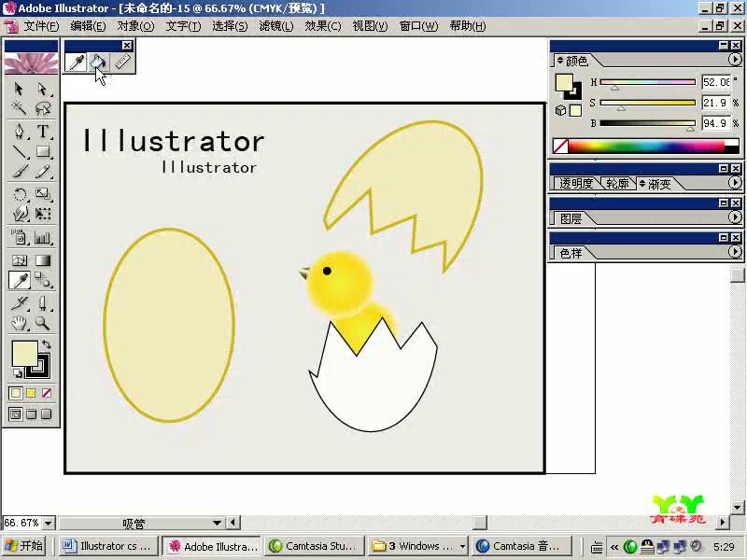Select the Rotate tool
This screenshot has height=560, width=747.
(19, 194)
